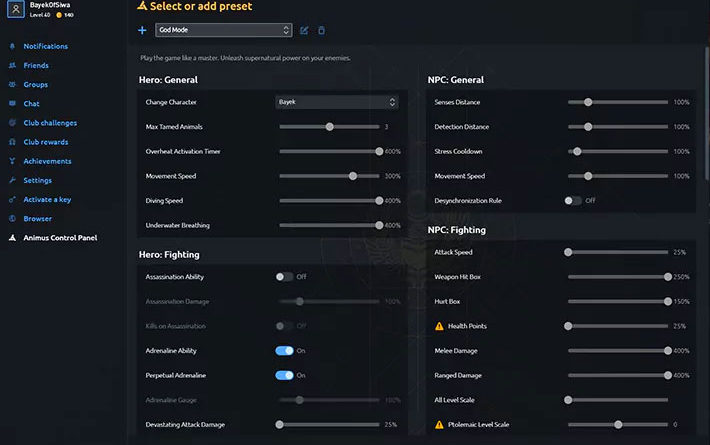Open Club challenges from the sidebar
The height and width of the screenshot is (445, 710).
point(49,123)
